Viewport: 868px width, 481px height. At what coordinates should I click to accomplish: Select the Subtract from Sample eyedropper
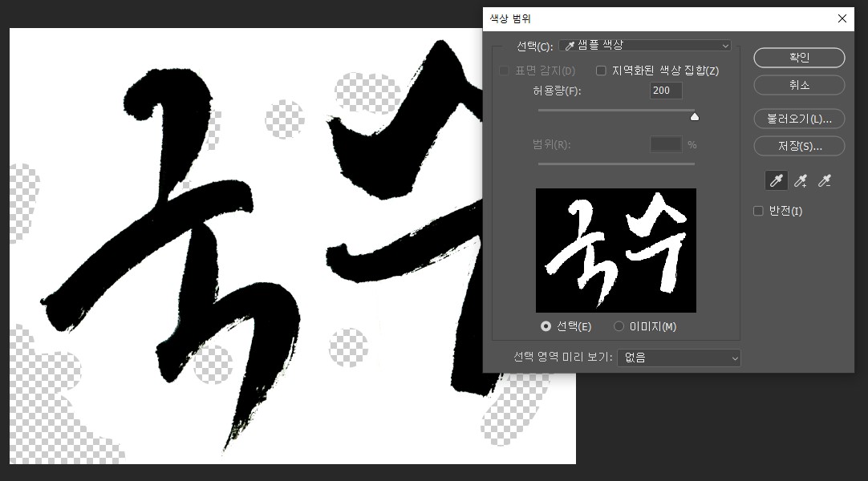825,180
